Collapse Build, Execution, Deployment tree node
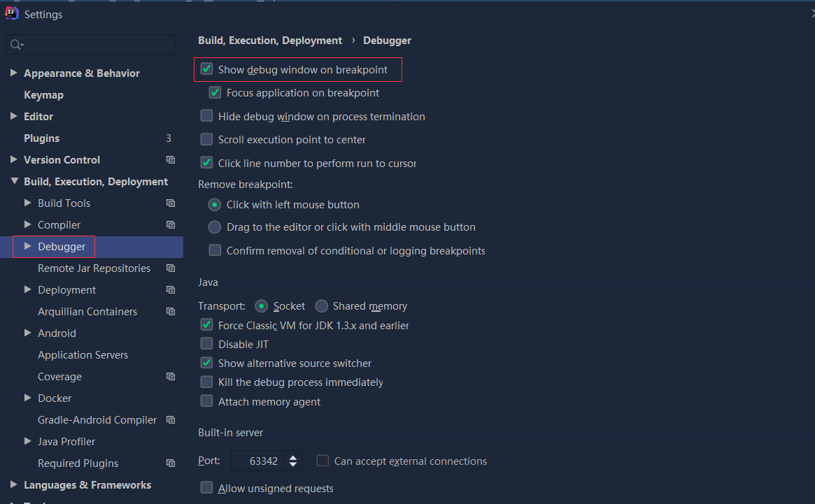Image resolution: width=815 pixels, height=504 pixels. (x=13, y=182)
